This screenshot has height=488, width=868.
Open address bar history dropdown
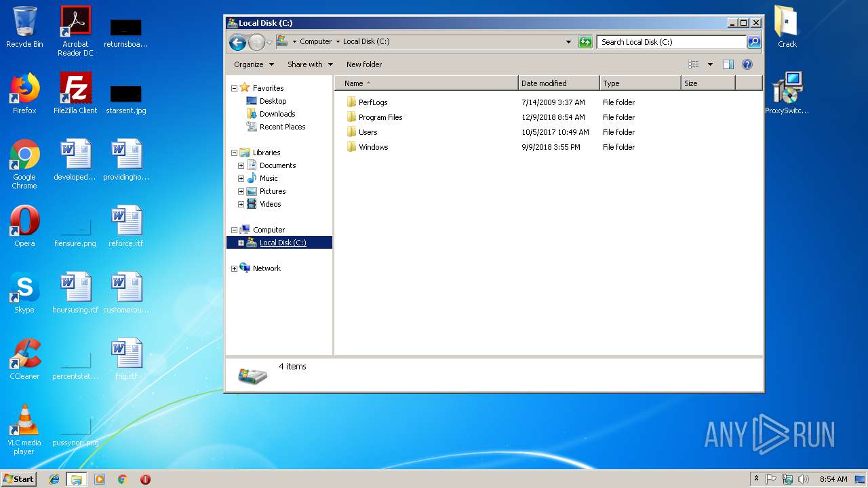[x=568, y=42]
